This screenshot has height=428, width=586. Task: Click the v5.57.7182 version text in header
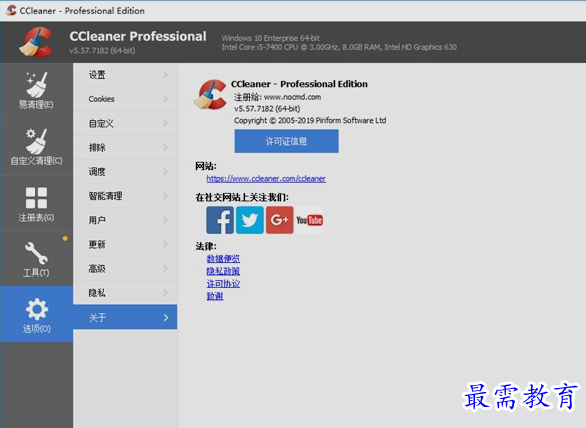102,50
